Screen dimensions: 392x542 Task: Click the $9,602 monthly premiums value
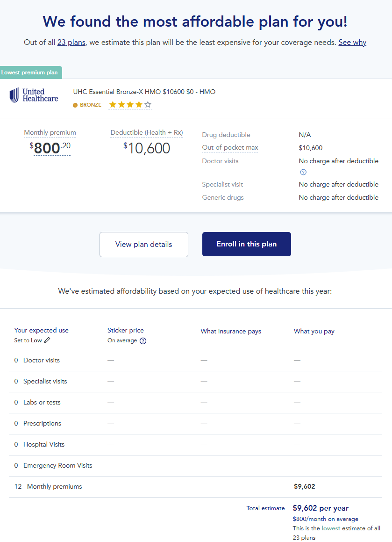pos(304,487)
